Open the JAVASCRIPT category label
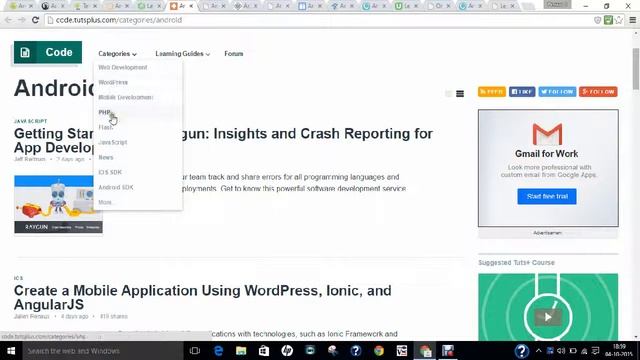640x360 pixels. click(x=31, y=121)
